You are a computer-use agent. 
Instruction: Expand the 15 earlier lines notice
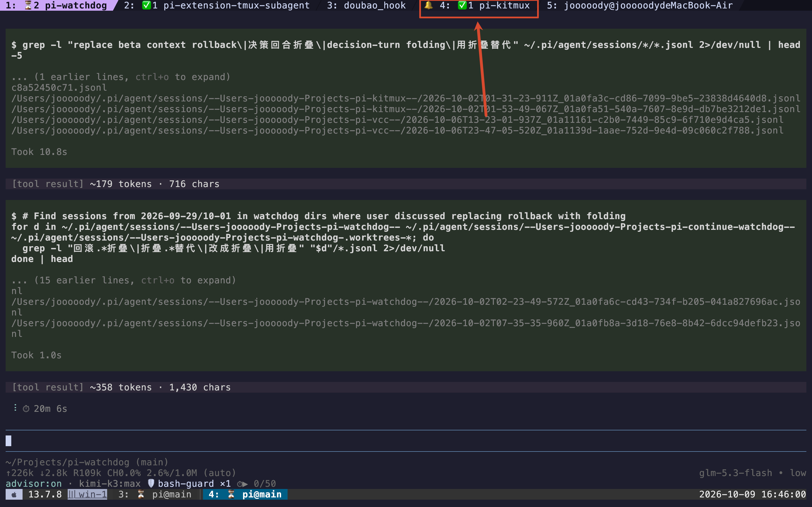[124, 280]
